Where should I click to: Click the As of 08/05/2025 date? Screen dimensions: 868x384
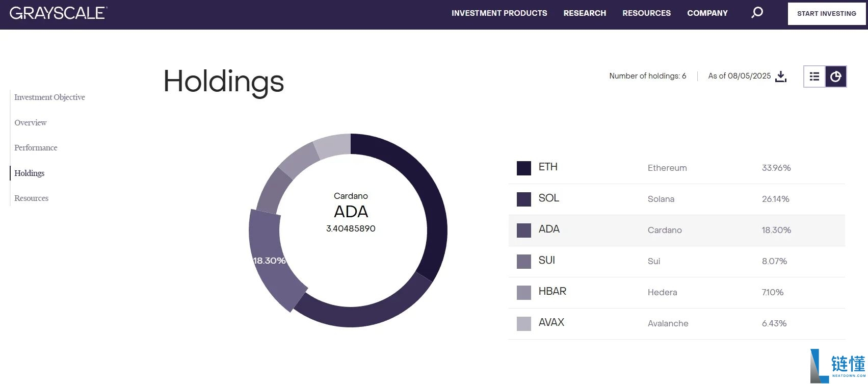[740, 76]
